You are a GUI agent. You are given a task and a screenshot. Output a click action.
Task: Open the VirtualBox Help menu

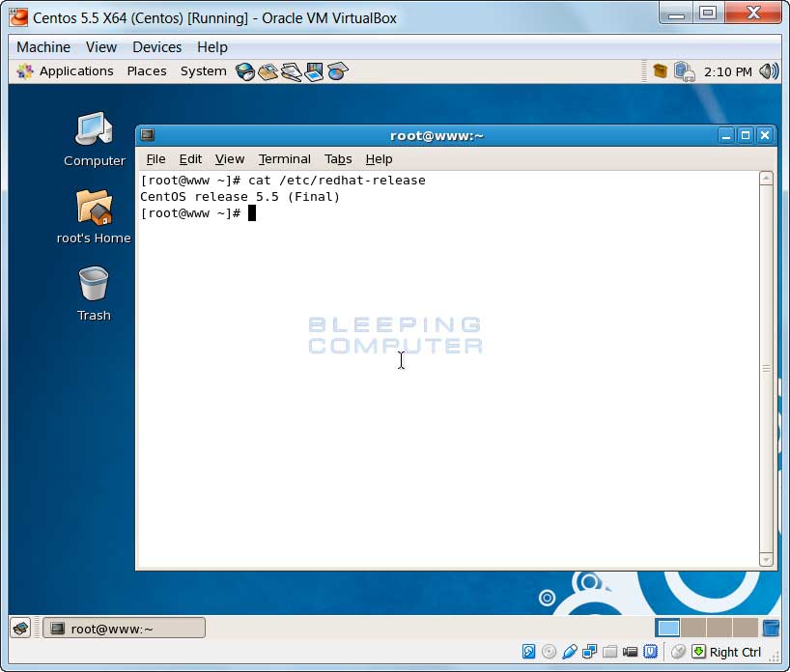[212, 47]
